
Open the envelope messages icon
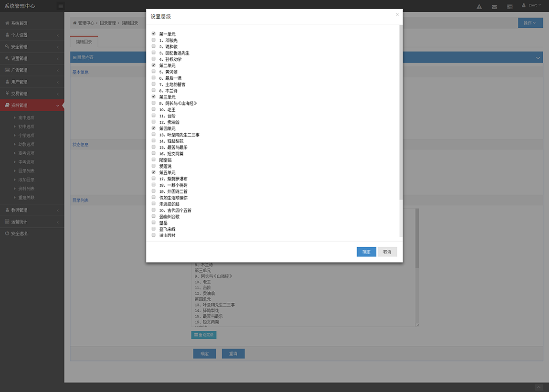point(494,7)
